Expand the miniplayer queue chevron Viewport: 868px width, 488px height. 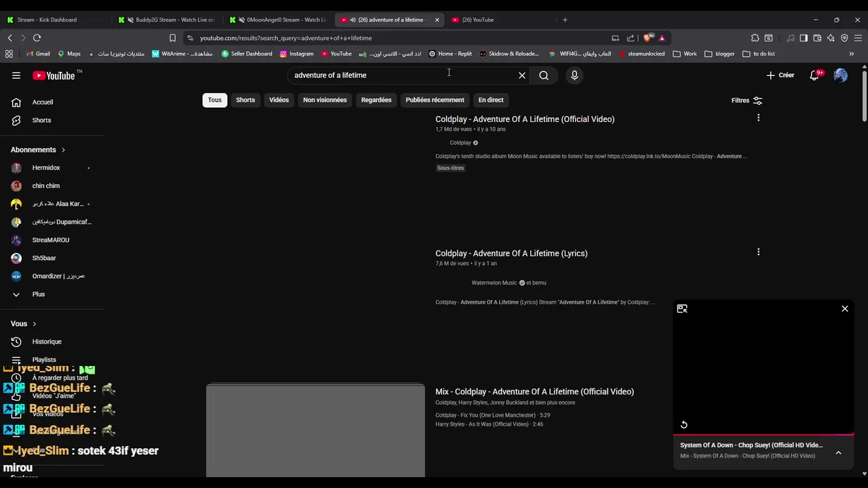click(838, 453)
